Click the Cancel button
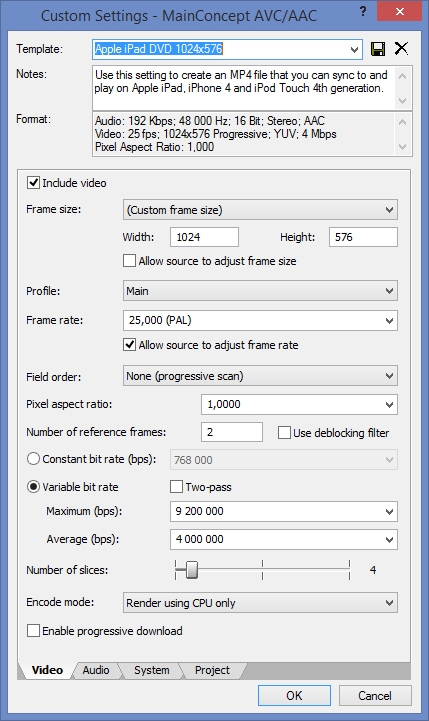The image size is (429, 721). pos(375,696)
